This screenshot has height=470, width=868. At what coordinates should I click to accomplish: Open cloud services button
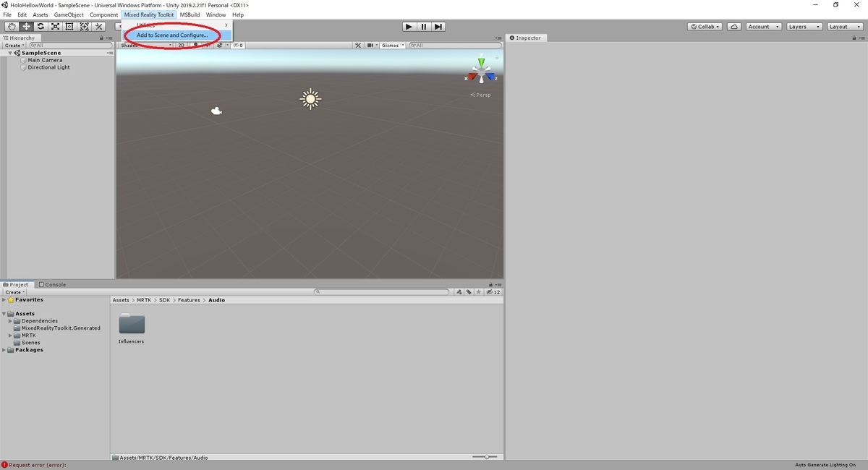click(734, 27)
